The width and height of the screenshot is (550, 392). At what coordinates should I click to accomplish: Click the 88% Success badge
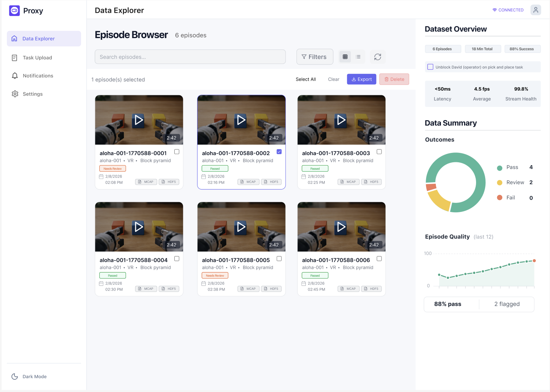[x=522, y=49]
